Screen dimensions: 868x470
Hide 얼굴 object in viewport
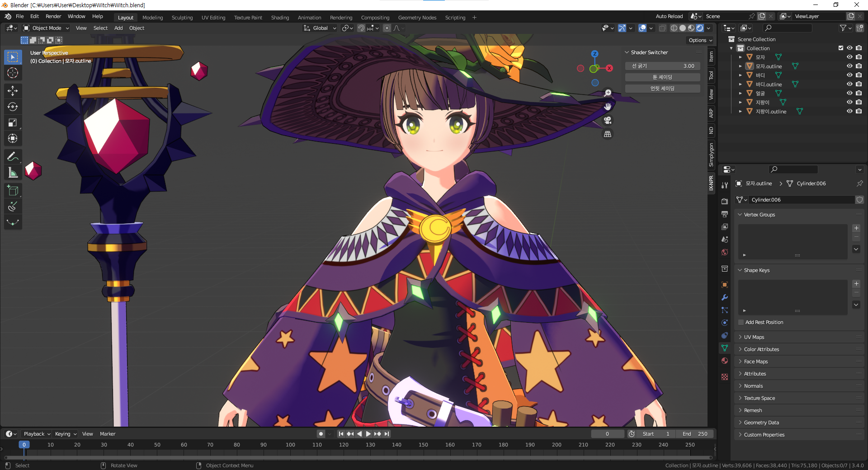(x=849, y=93)
